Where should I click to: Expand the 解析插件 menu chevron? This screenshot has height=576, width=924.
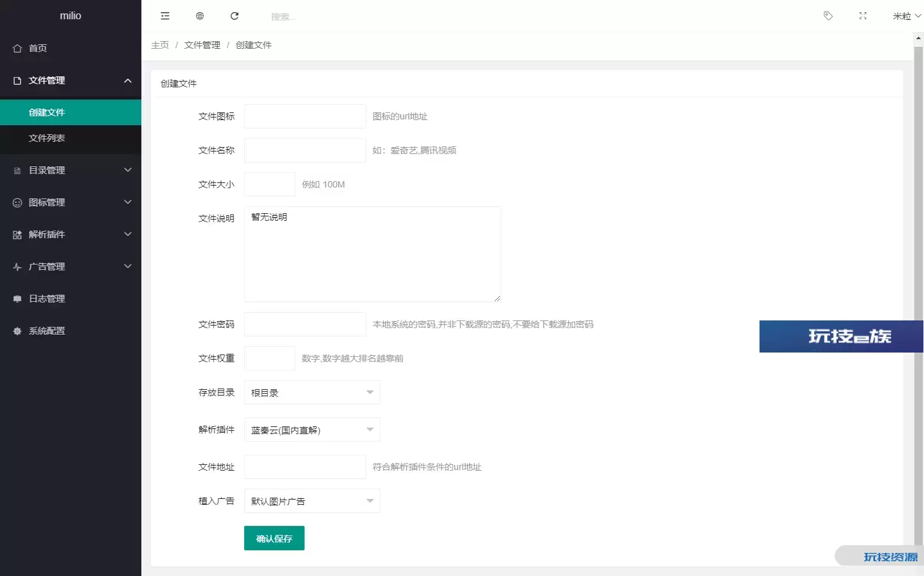[x=128, y=234]
